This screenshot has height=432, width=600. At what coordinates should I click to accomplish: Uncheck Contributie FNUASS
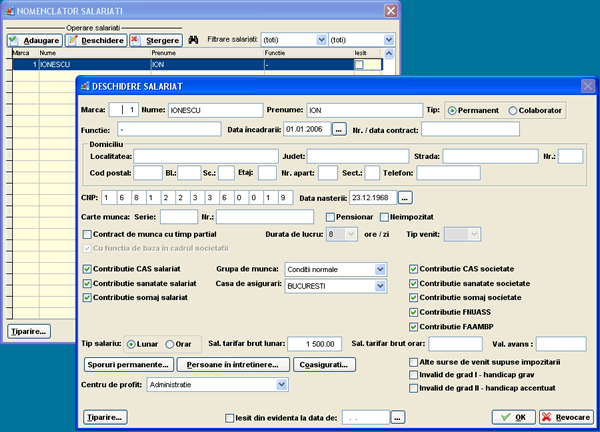point(413,312)
